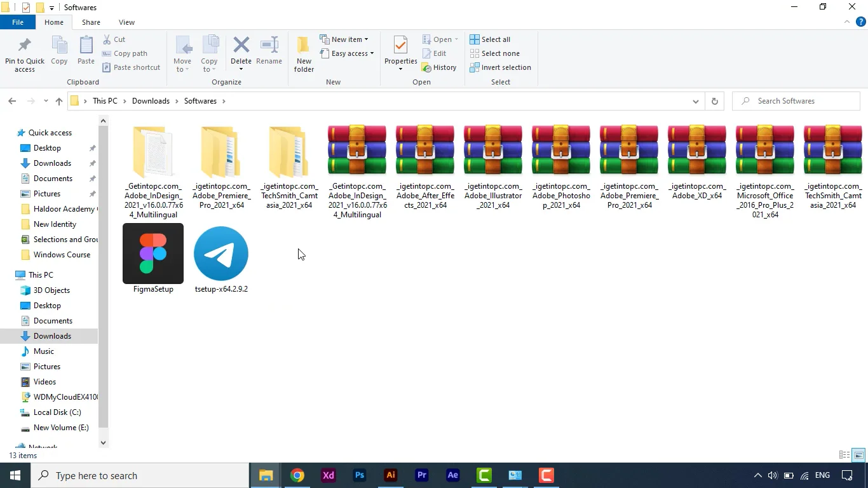Viewport: 868px width, 488px height.
Task: Open Adobe Premiere Pro from taskbar
Action: click(x=422, y=475)
